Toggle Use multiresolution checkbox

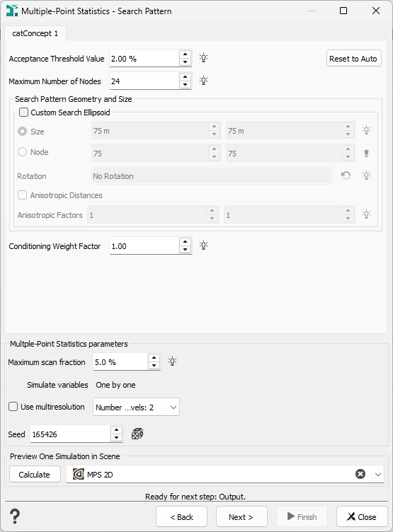[x=13, y=407]
